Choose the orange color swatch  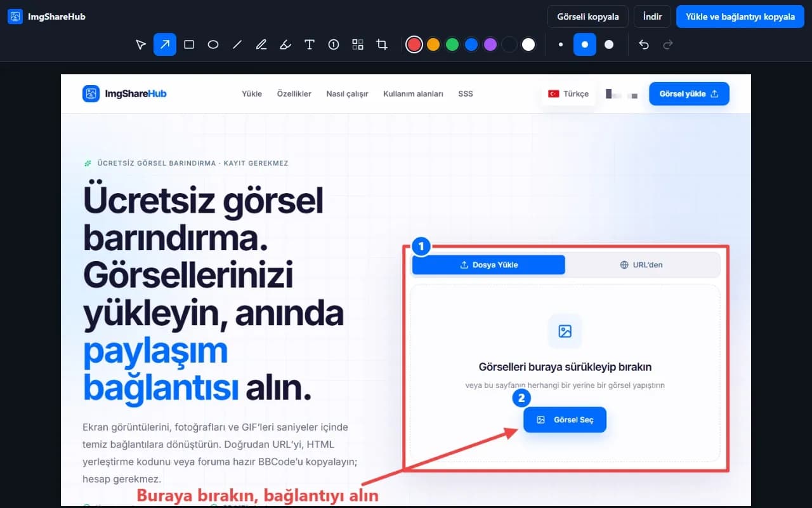[x=433, y=44]
